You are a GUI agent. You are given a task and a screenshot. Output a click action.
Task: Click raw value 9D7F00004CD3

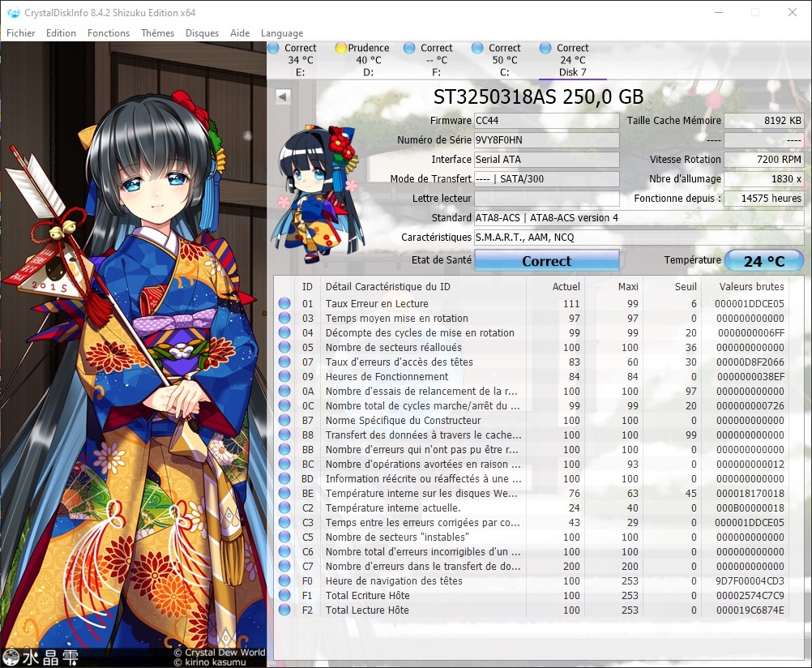[x=750, y=581]
